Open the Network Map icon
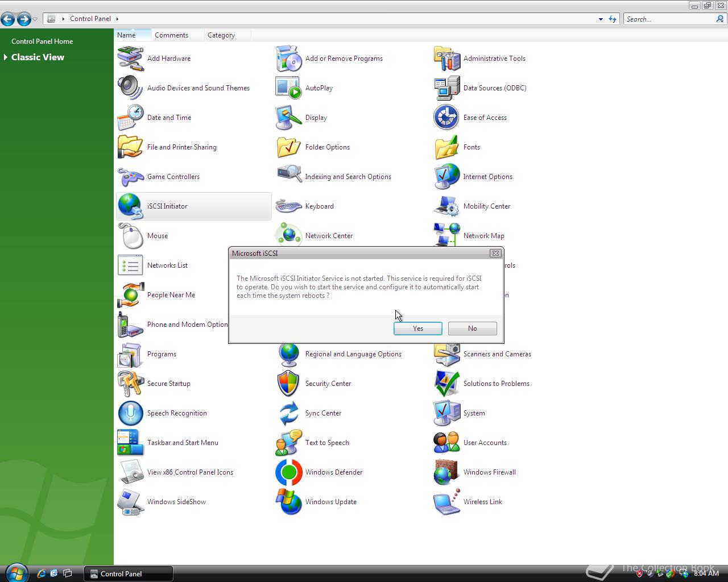The height and width of the screenshot is (582, 728). pyautogui.click(x=447, y=235)
